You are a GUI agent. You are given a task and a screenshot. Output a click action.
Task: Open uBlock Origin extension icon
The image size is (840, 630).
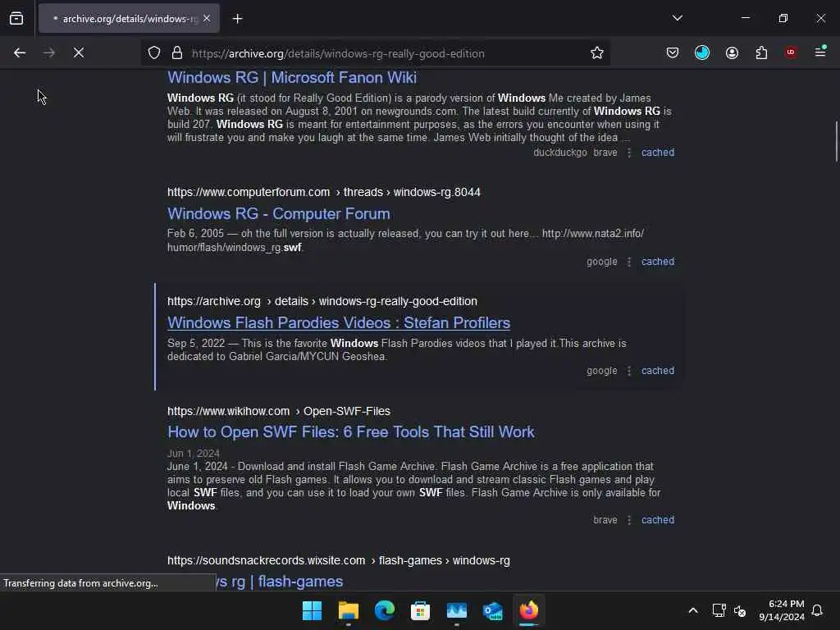coord(791,52)
